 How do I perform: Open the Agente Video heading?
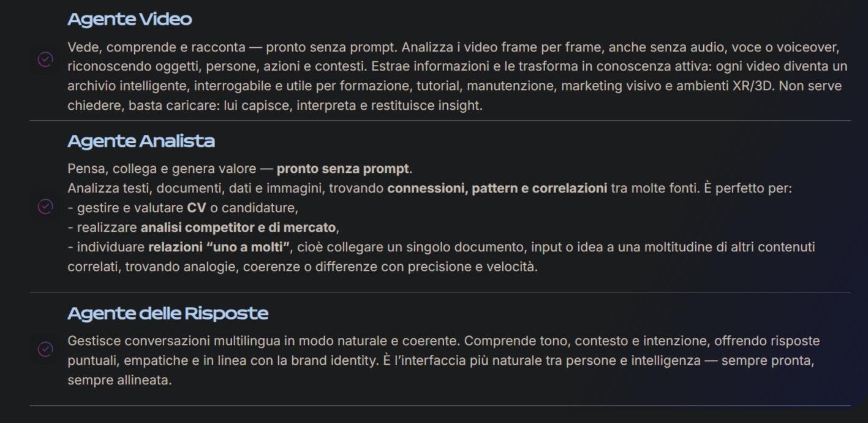click(x=129, y=20)
